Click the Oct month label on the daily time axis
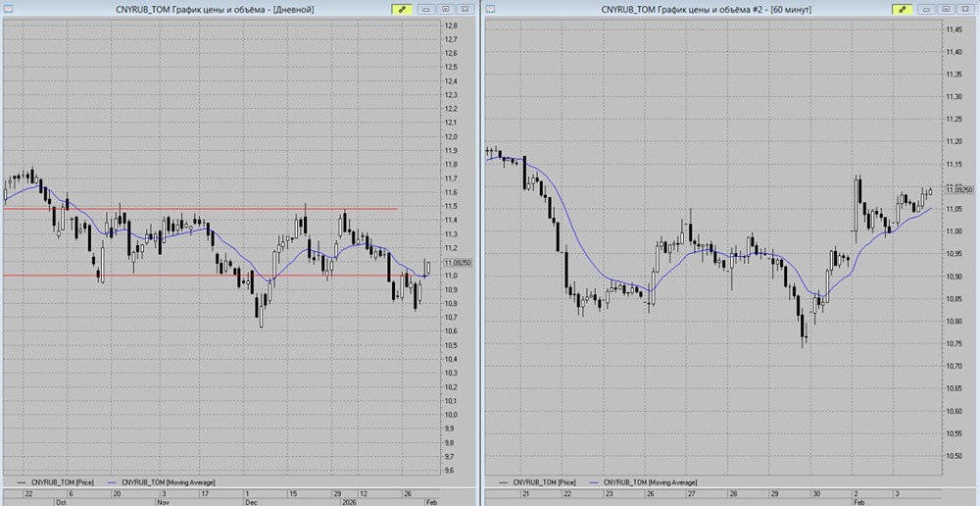 [61, 502]
